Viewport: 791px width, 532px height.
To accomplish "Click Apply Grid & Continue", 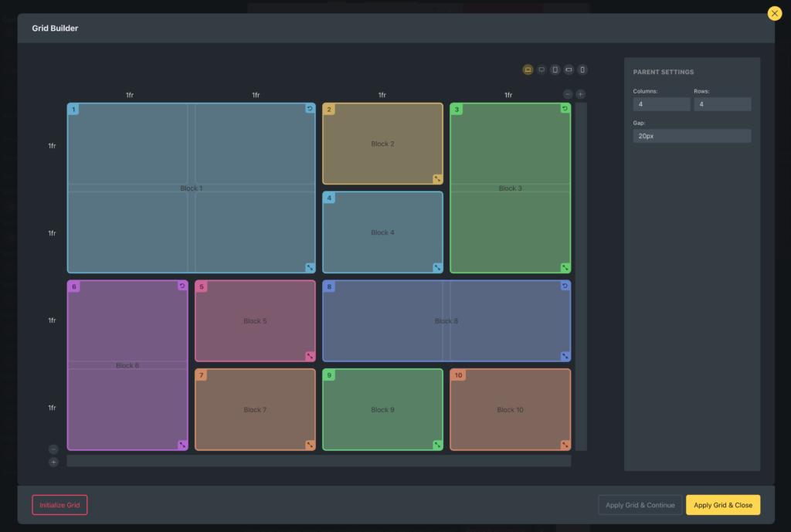I will 640,505.
